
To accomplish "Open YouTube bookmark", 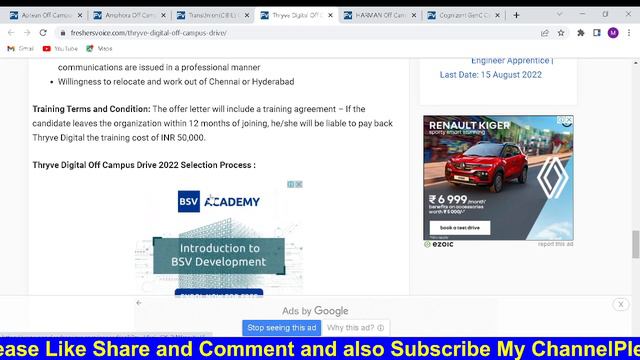I will [60, 49].
